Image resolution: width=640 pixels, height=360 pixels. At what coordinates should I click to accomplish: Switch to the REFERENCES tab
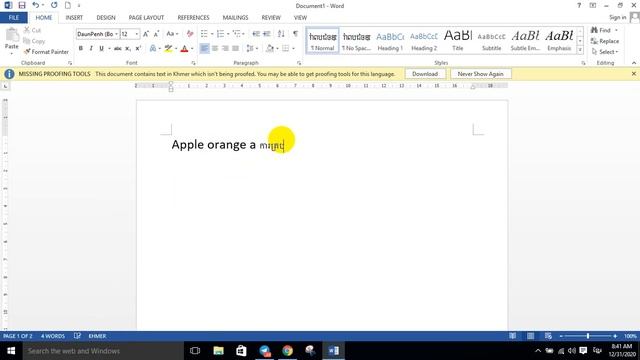click(193, 18)
